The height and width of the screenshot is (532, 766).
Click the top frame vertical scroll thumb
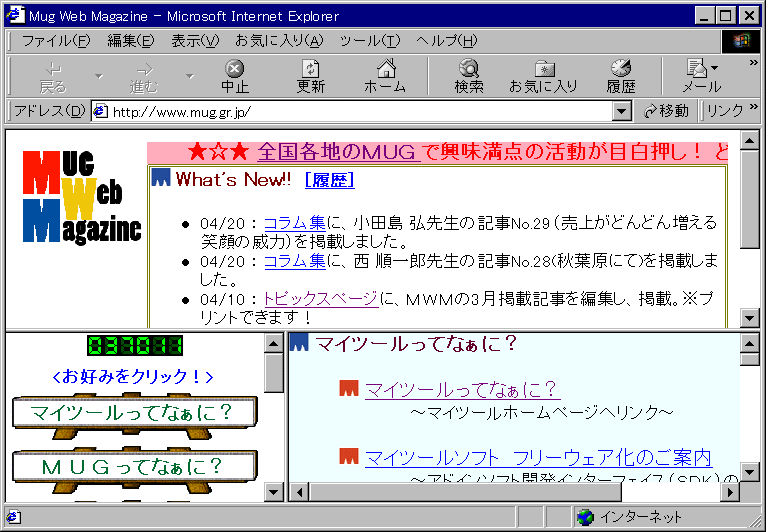(x=750, y=200)
